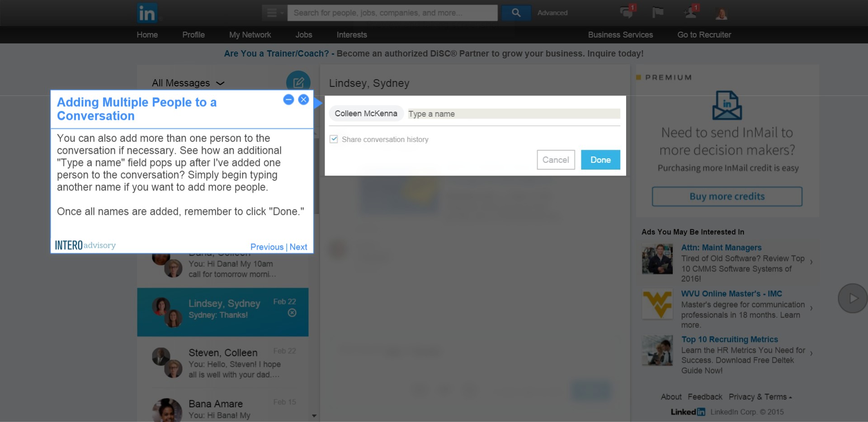
Task: Minimize the tutorial tooltip
Action: pyautogui.click(x=288, y=100)
